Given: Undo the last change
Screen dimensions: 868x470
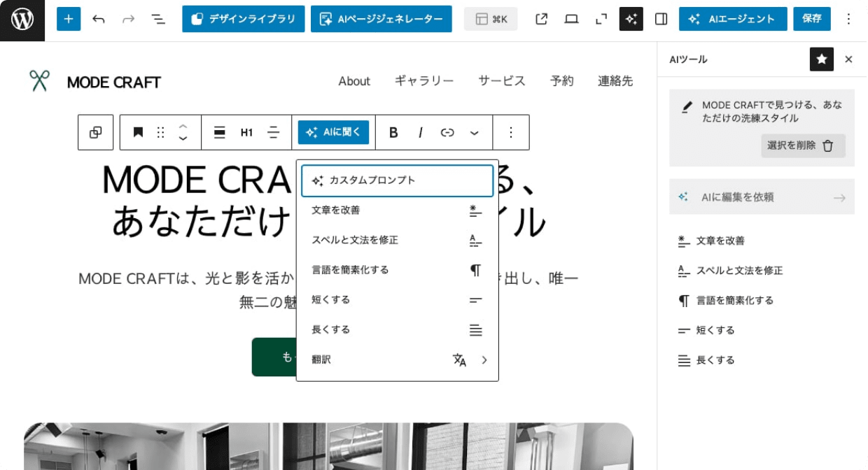Looking at the screenshot, I should click(99, 19).
